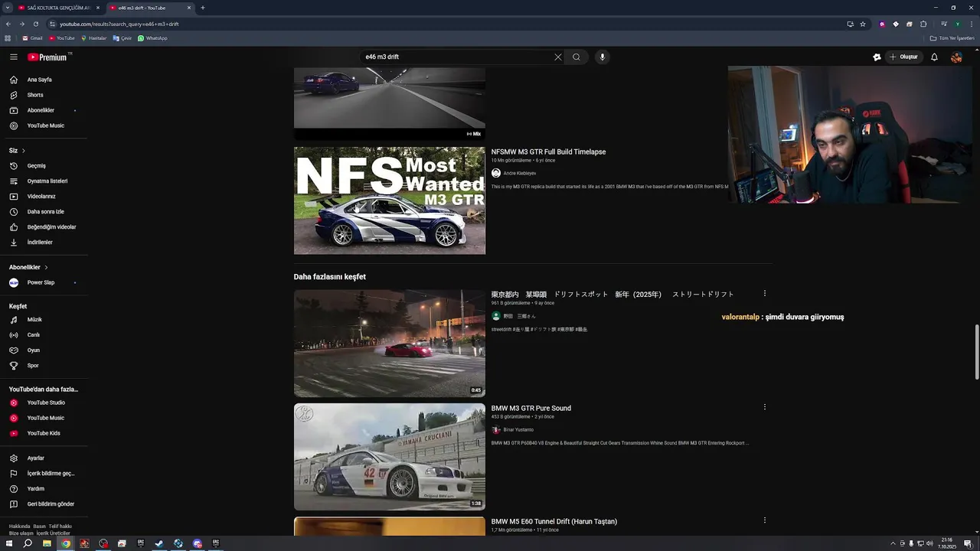Open Power Slap subscription channel

pyautogui.click(x=43, y=282)
